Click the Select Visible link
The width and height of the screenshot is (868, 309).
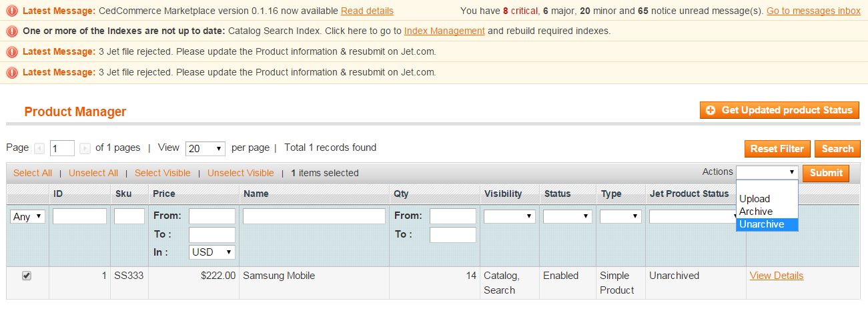[163, 173]
